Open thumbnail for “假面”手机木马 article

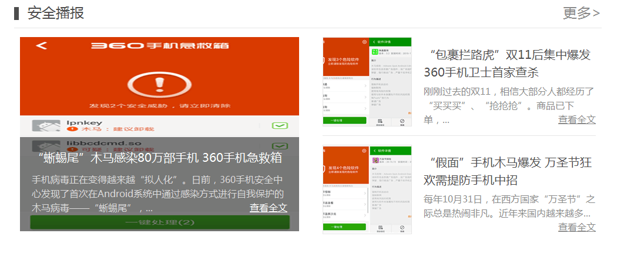click(367, 189)
